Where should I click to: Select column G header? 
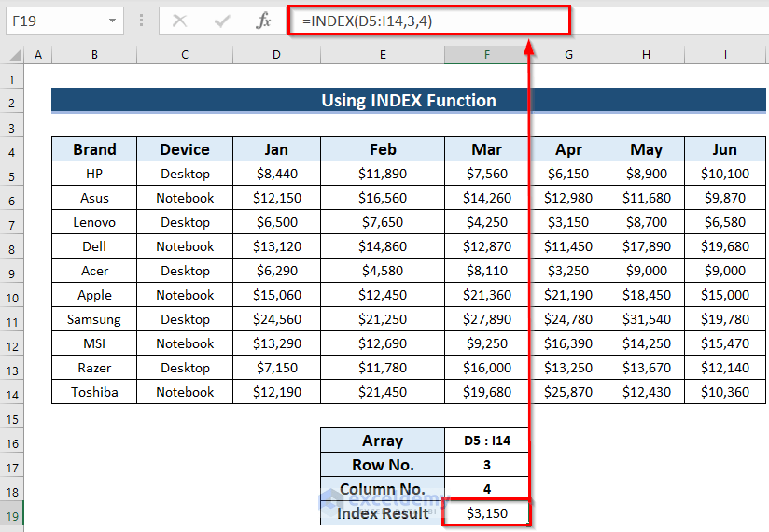coord(568,55)
